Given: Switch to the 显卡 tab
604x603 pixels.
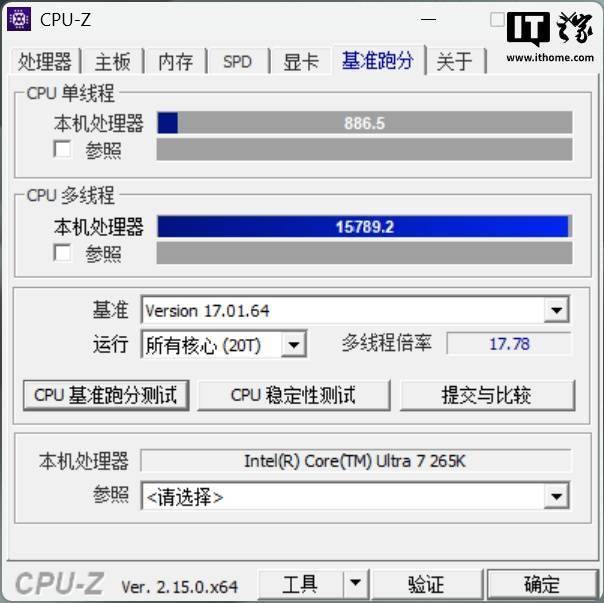Looking at the screenshot, I should tap(301, 61).
